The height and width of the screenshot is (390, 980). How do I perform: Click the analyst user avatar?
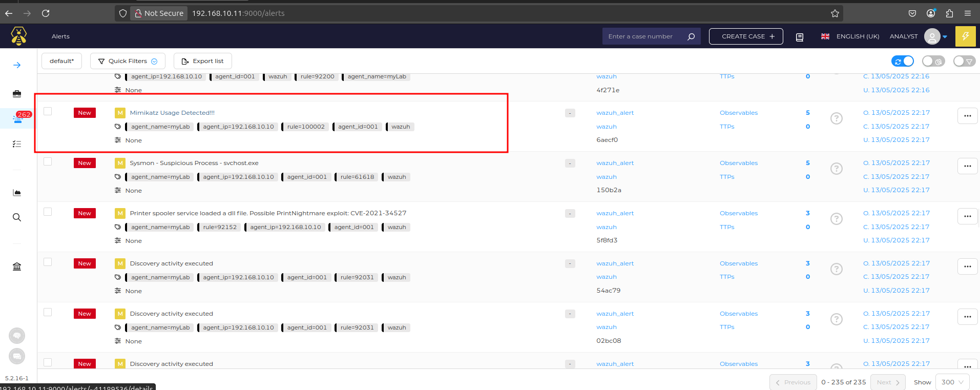(932, 36)
